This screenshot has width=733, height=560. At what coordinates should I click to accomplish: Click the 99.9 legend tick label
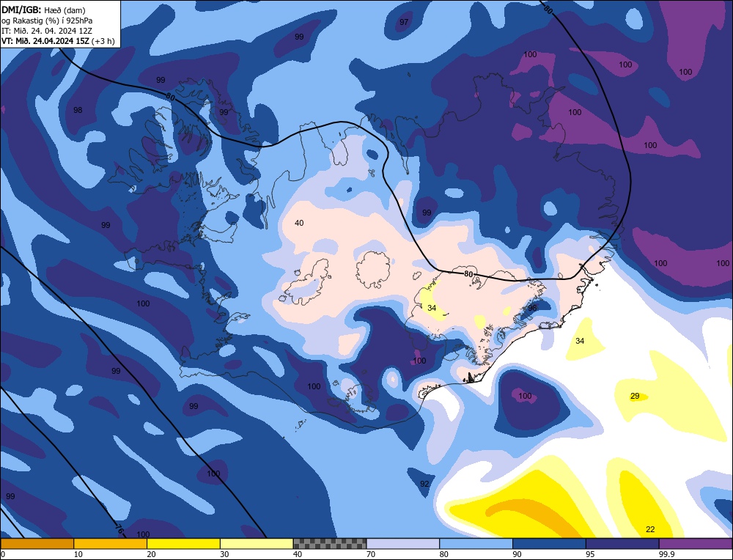click(x=666, y=554)
